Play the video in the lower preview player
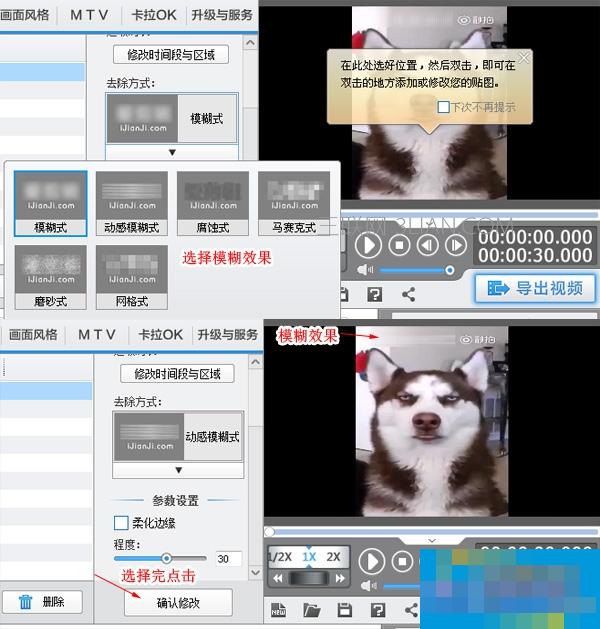 pyautogui.click(x=371, y=562)
